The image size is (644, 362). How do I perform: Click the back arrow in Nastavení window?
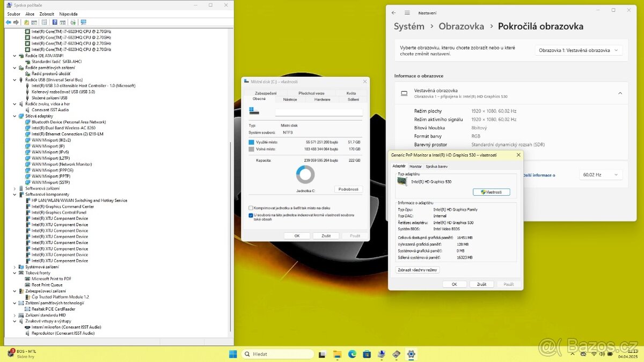(393, 12)
